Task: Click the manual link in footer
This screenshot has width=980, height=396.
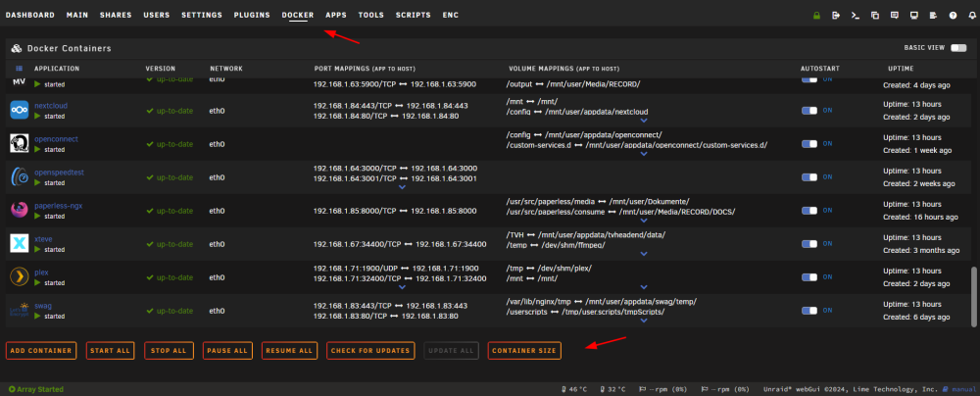Action: (963, 389)
